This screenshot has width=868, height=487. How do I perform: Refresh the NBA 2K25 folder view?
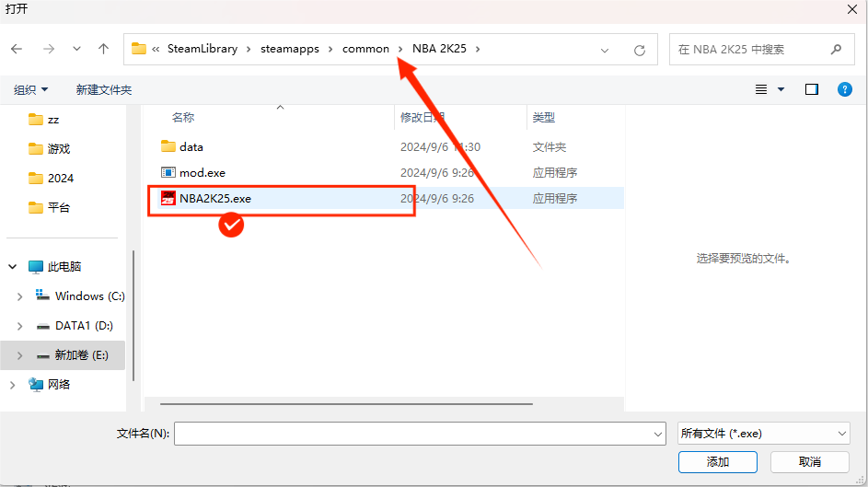[x=640, y=50]
